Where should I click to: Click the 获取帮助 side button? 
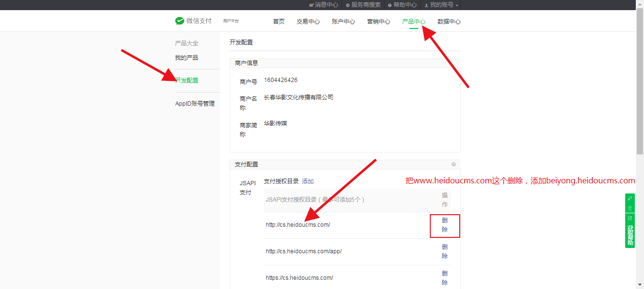pos(630,235)
